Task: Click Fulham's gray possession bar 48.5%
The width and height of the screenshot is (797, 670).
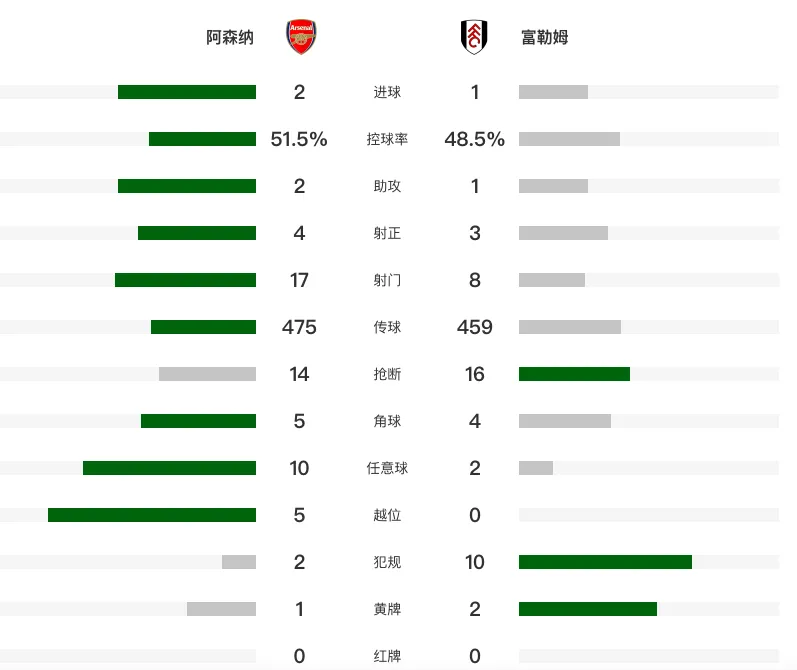Action: (x=569, y=139)
